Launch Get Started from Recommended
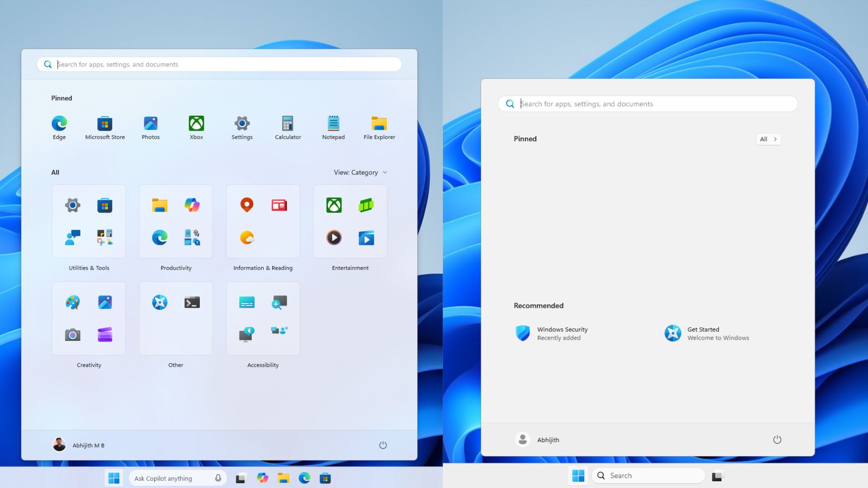 click(x=703, y=333)
